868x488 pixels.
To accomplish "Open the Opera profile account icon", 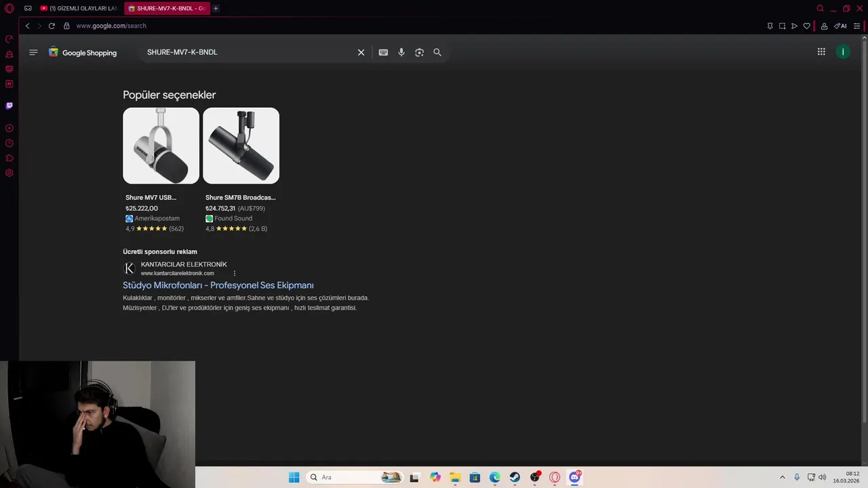I will coord(824,26).
